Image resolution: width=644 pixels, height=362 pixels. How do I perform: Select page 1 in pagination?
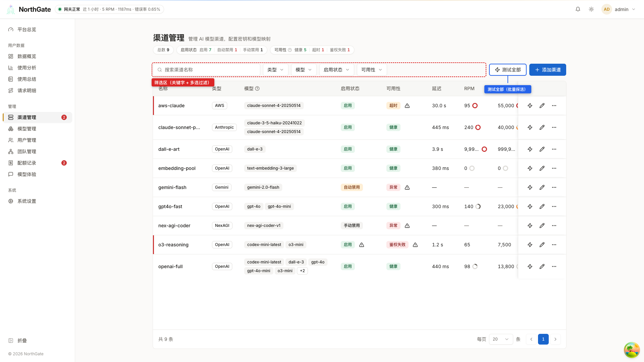coord(543,339)
